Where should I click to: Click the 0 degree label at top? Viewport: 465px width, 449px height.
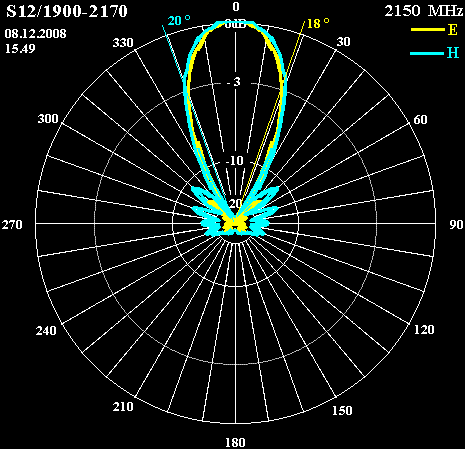pos(236,7)
